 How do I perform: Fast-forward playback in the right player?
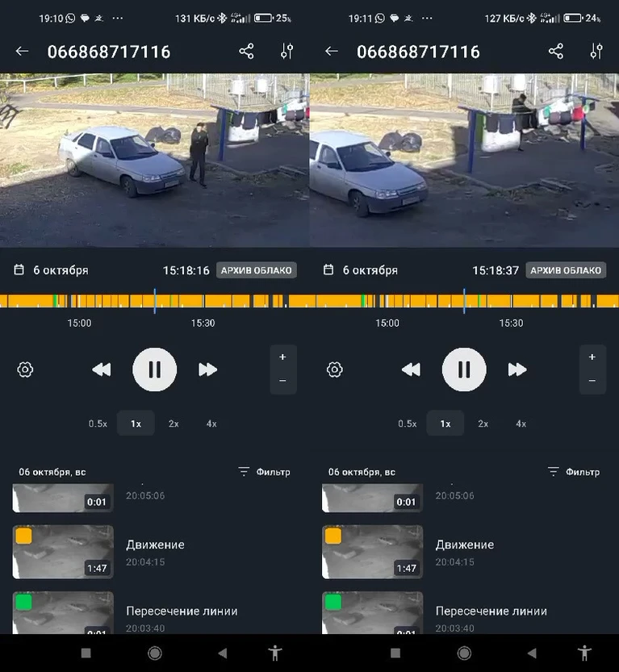point(517,369)
